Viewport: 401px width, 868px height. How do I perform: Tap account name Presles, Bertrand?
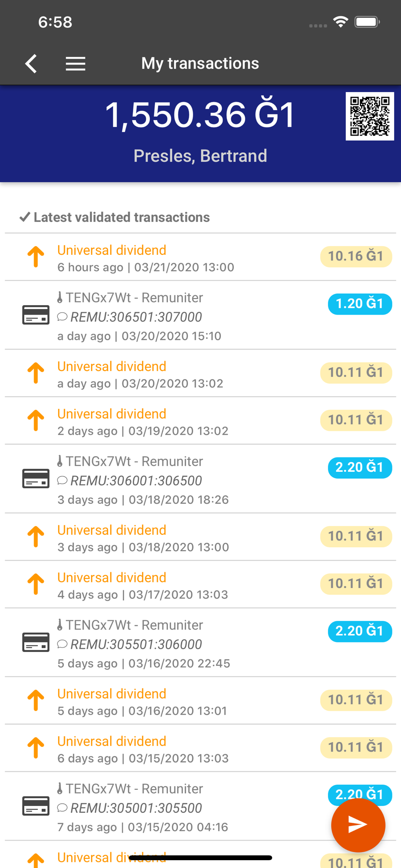tap(200, 156)
